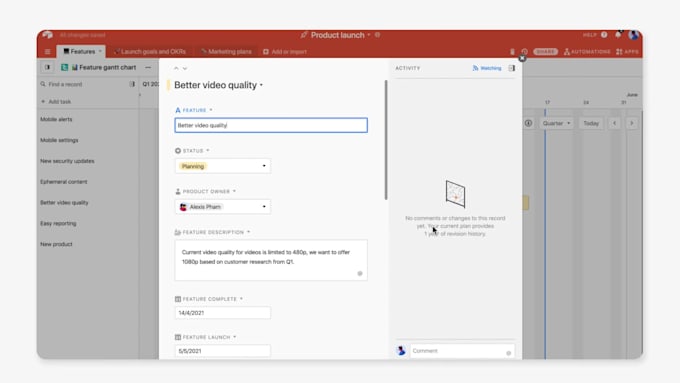This screenshot has width=680, height=383.
Task: Open Feature Launch field options caret
Action: coord(235,337)
